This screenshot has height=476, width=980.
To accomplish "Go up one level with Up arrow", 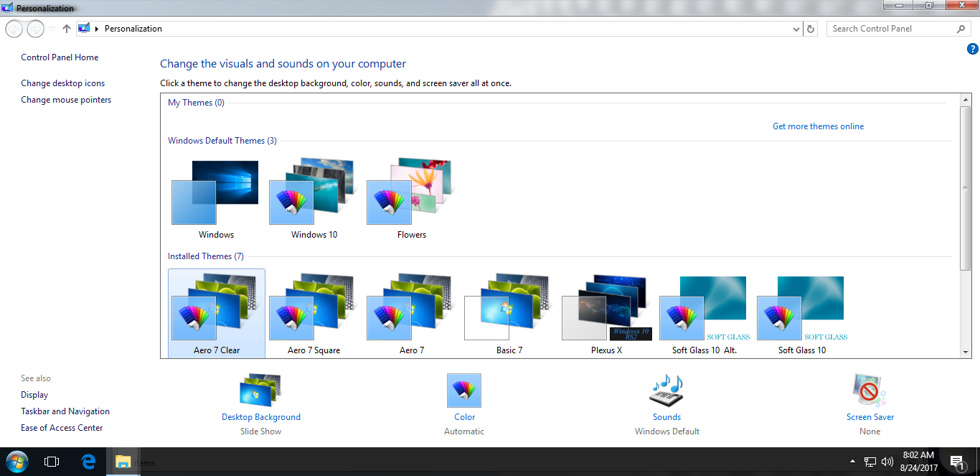I will 67,29.
